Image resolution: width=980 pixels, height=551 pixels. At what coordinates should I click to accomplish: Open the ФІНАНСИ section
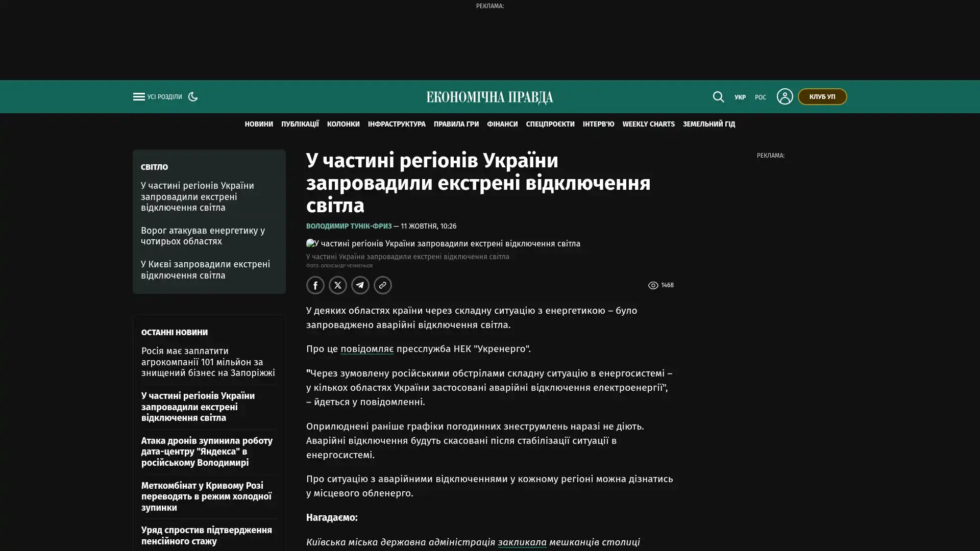[x=502, y=124]
